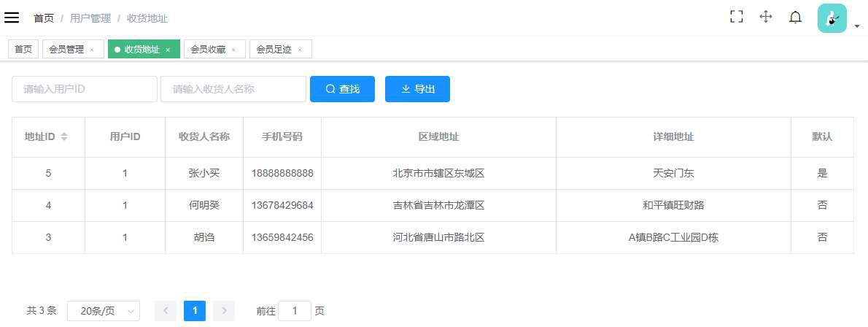Screen dimensions: 868x327
Task: Click phone number 13678429684
Action: (x=282, y=205)
